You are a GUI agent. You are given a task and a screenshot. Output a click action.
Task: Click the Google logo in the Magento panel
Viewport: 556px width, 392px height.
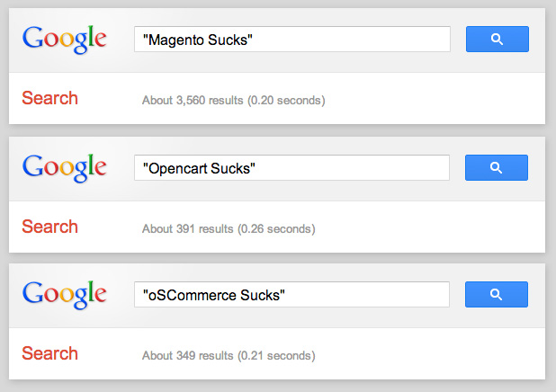click(x=65, y=40)
